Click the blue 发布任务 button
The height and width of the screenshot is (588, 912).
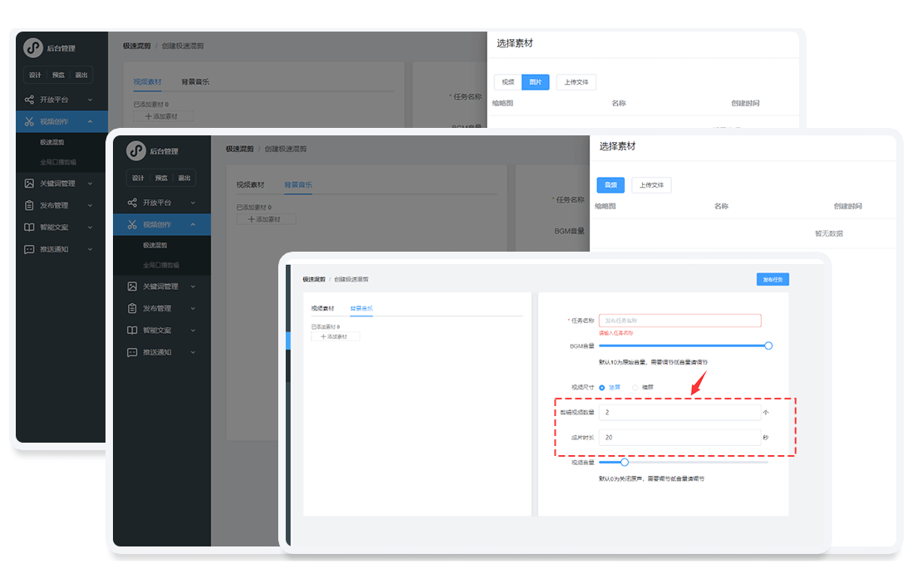[x=772, y=280]
